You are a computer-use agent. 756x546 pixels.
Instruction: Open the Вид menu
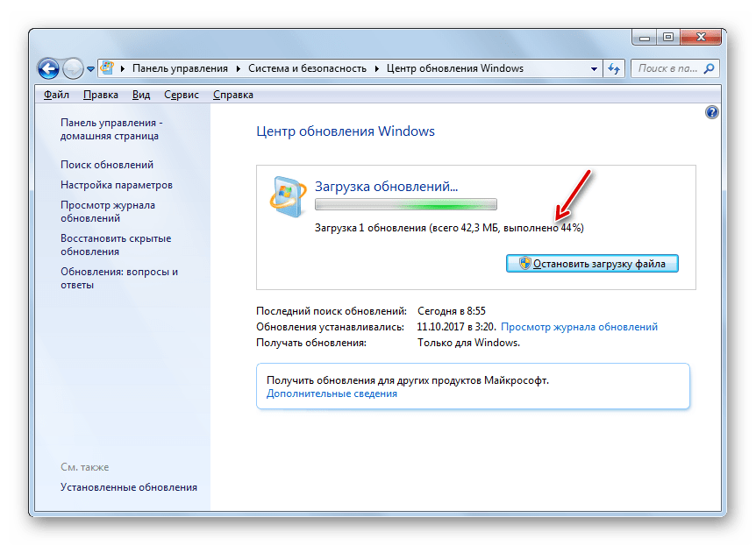[x=141, y=95]
